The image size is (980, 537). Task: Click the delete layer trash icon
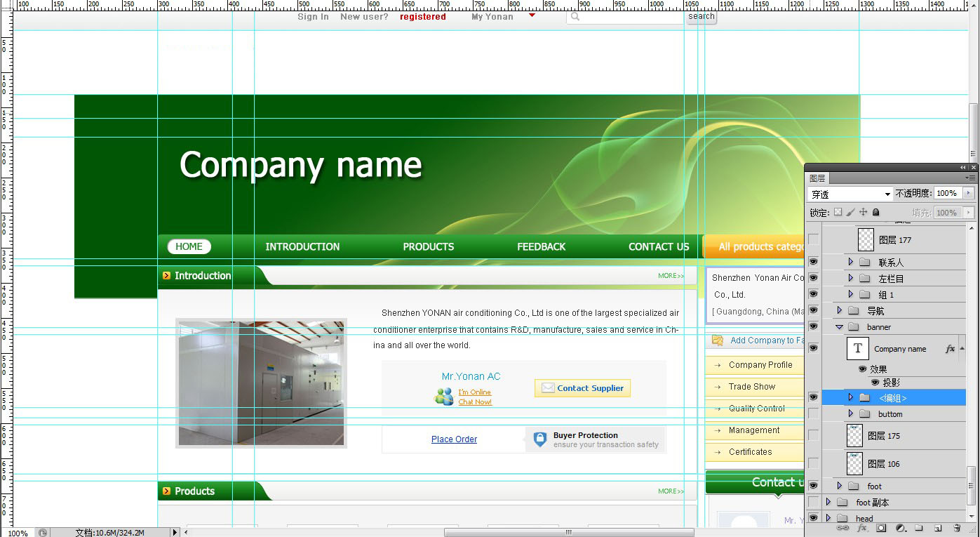tap(956, 528)
